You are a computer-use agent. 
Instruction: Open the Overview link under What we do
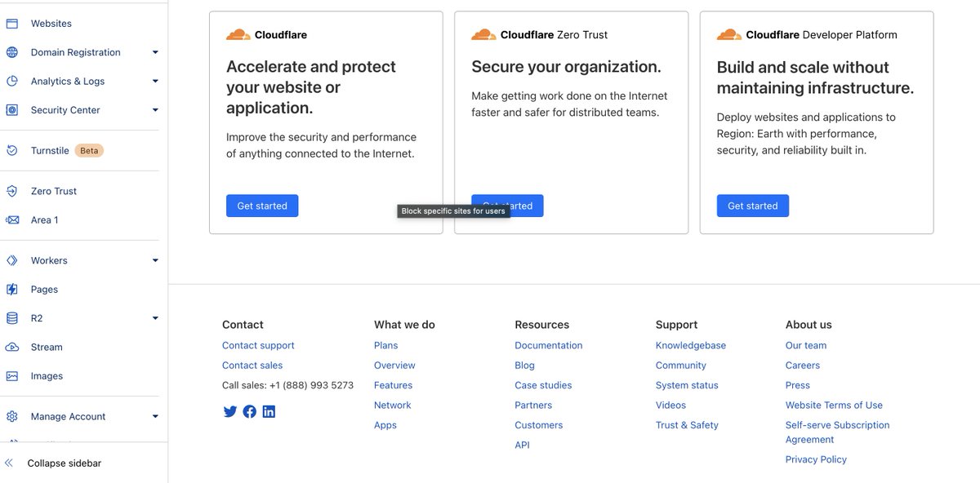(394, 366)
